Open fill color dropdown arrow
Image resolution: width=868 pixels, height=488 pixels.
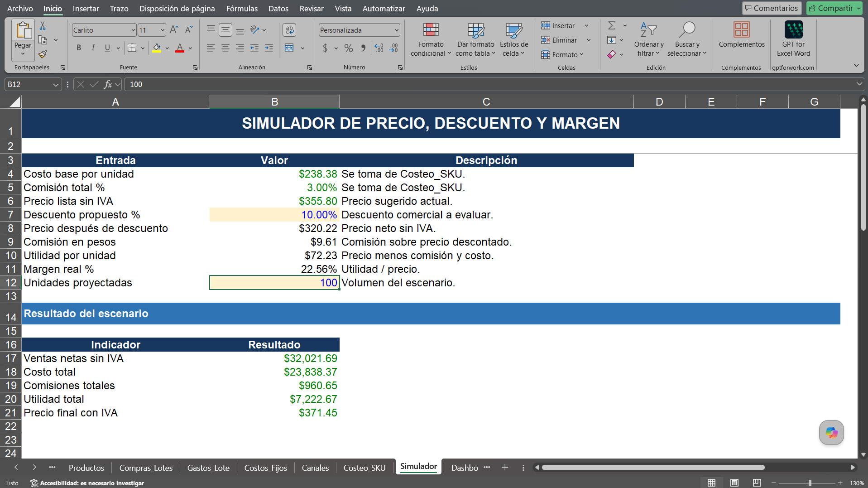tap(168, 48)
